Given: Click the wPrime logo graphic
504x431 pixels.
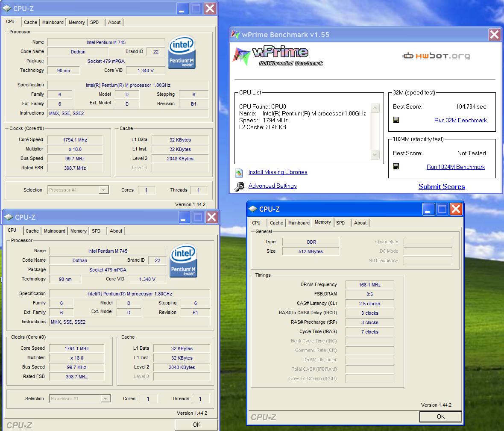Looking at the screenshot, I should [278, 56].
